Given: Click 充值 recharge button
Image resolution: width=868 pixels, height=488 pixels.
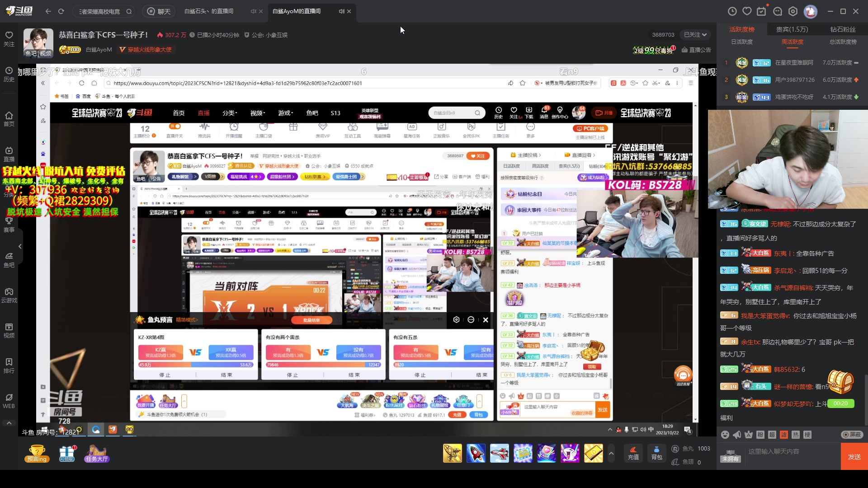Looking at the screenshot, I should tap(633, 453).
